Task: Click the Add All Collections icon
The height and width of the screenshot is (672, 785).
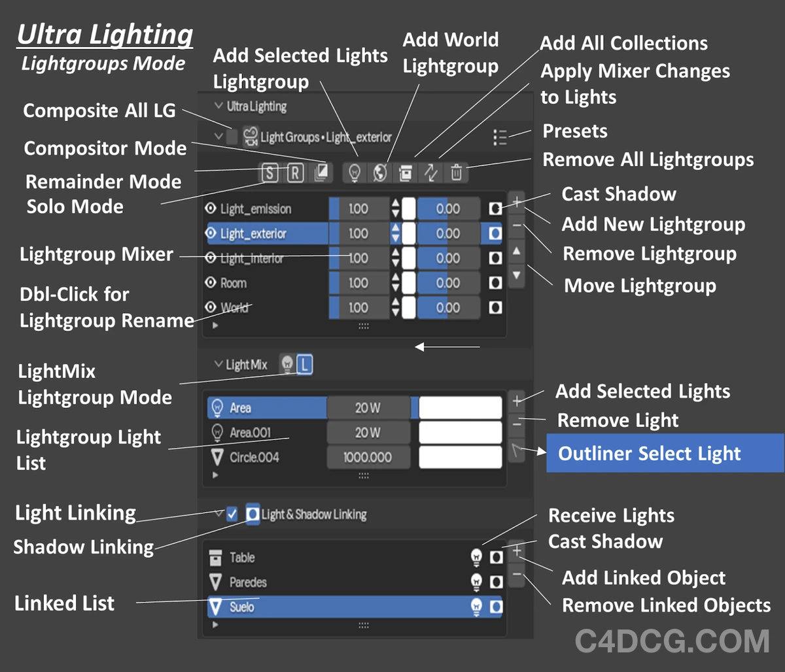Action: [406, 173]
